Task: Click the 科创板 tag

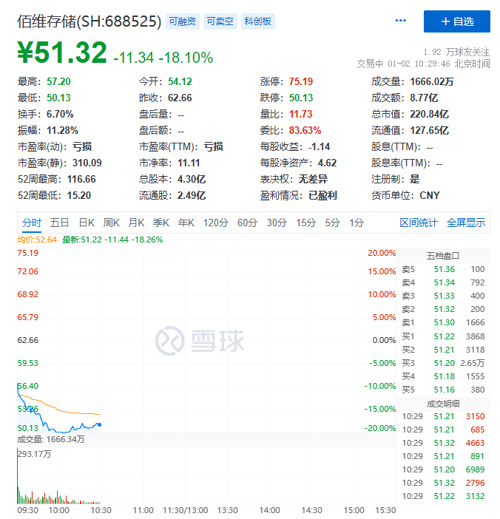Action: pos(258,21)
